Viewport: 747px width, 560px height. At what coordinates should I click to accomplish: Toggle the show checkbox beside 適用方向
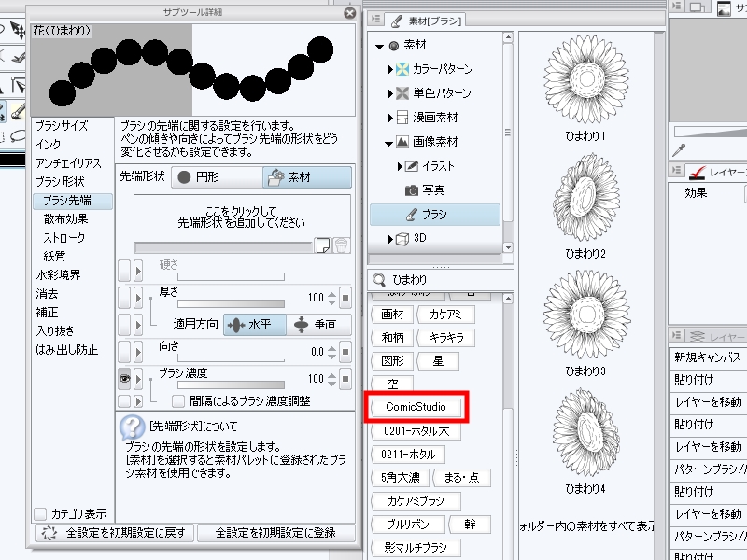[x=124, y=325]
